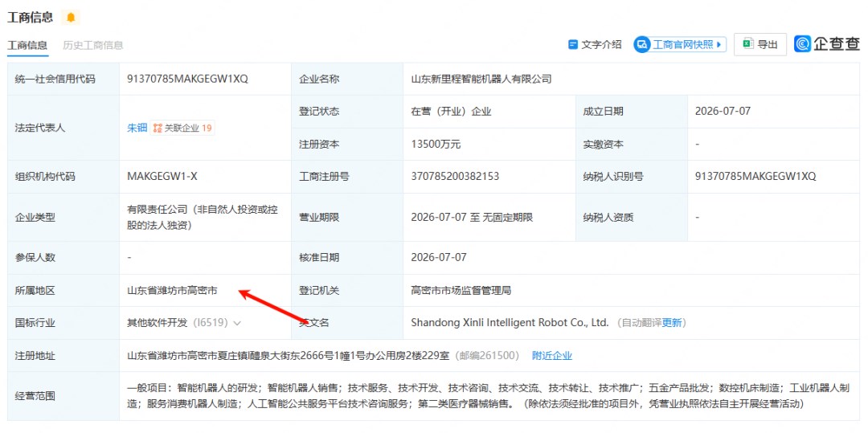
Task: Click the 工商官网快照 snapshot icon
Action: point(641,45)
